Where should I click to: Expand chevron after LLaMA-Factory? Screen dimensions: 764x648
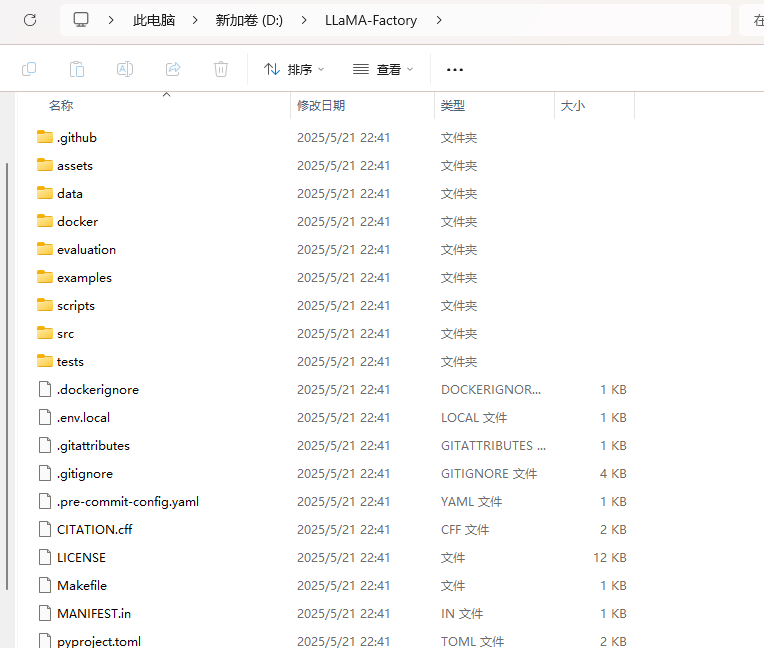click(439, 20)
